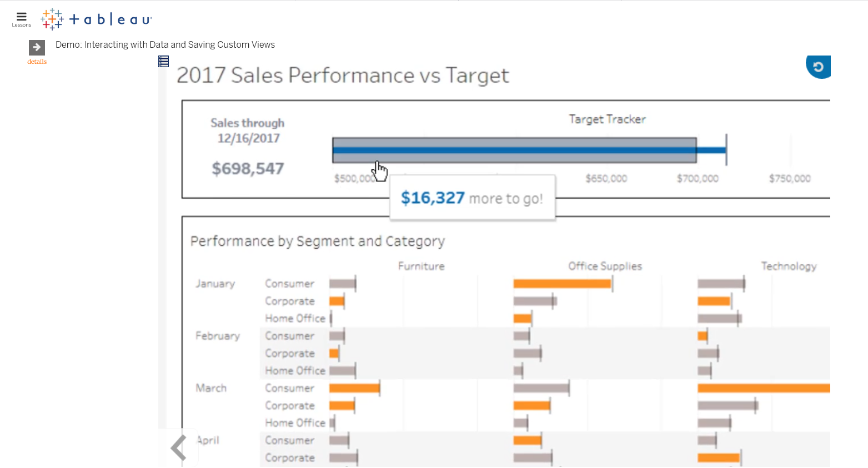Open the list icon beside the dashboard title

pos(163,62)
